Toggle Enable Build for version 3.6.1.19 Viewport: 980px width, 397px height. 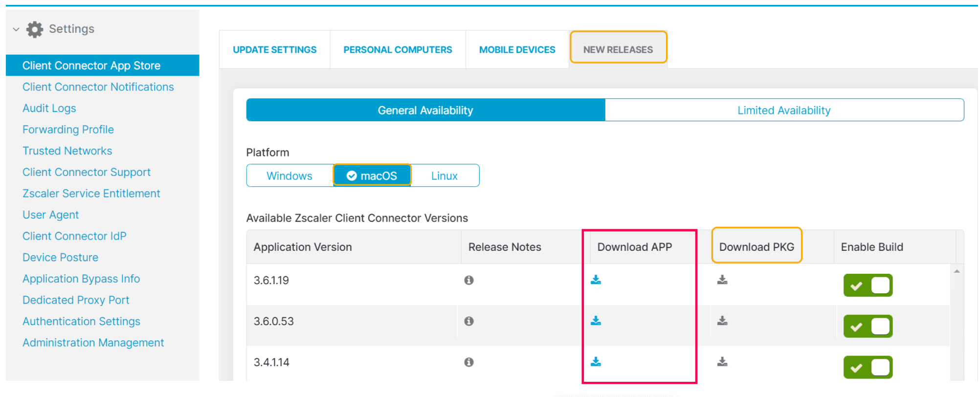coord(868,286)
